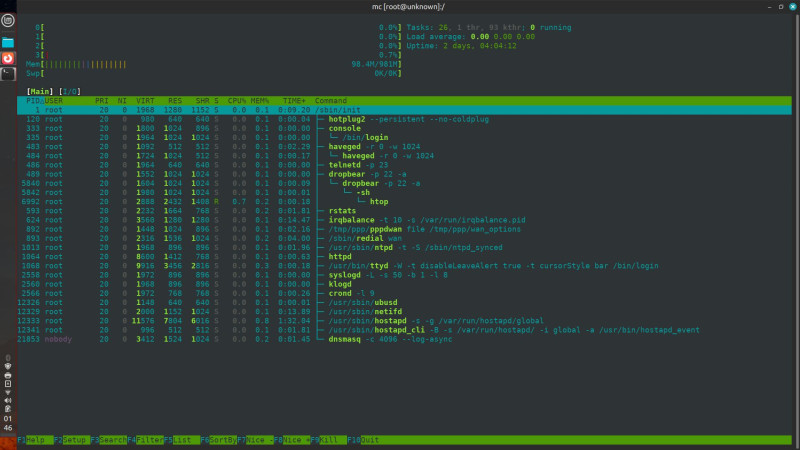The height and width of the screenshot is (450, 800).
Task: Select the httpd process row
Action: click(x=404, y=257)
